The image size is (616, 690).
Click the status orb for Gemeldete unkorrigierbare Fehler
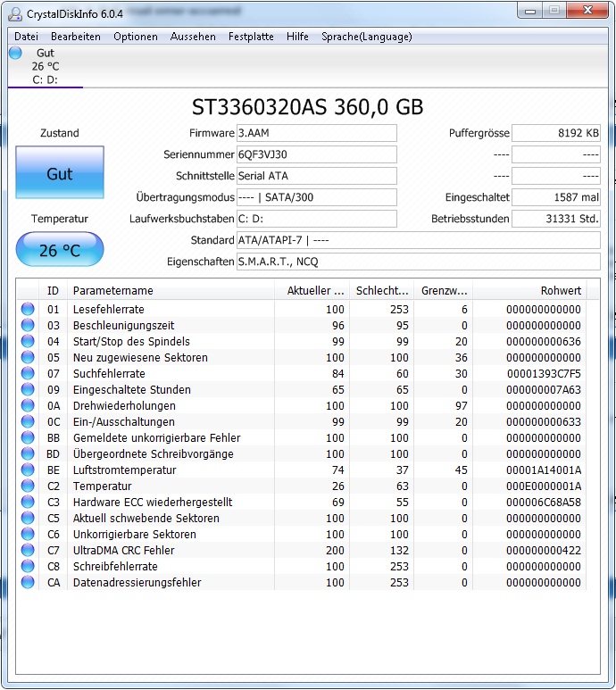(28, 437)
